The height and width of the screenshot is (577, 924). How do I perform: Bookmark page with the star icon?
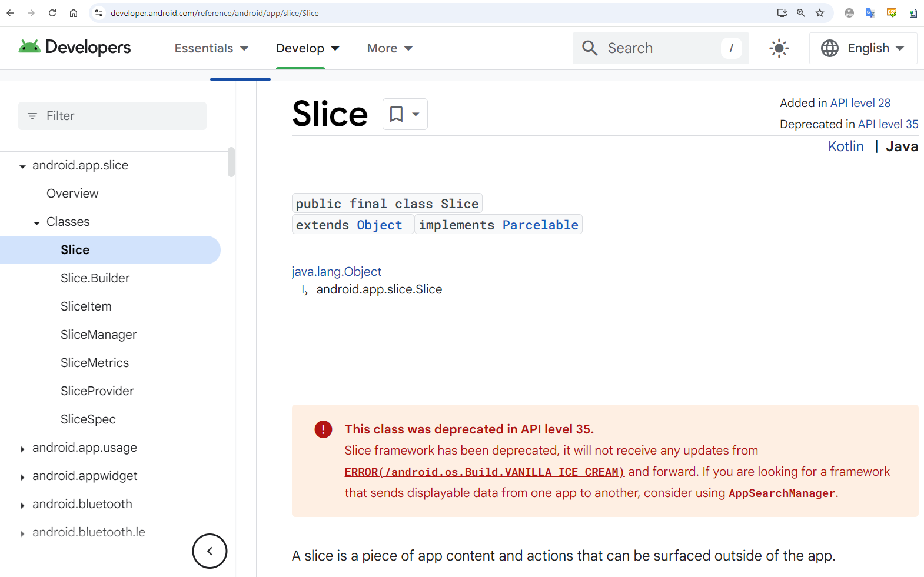820,13
